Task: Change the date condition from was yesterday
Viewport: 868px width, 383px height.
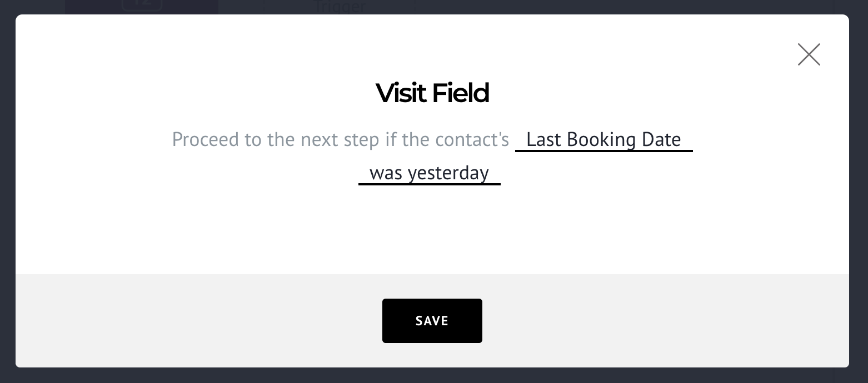Action: click(429, 173)
